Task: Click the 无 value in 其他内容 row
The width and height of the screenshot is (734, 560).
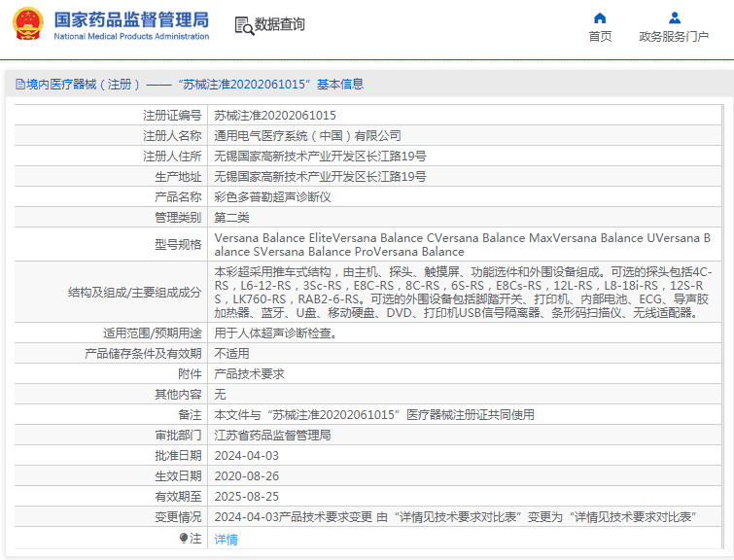Action: pos(220,395)
